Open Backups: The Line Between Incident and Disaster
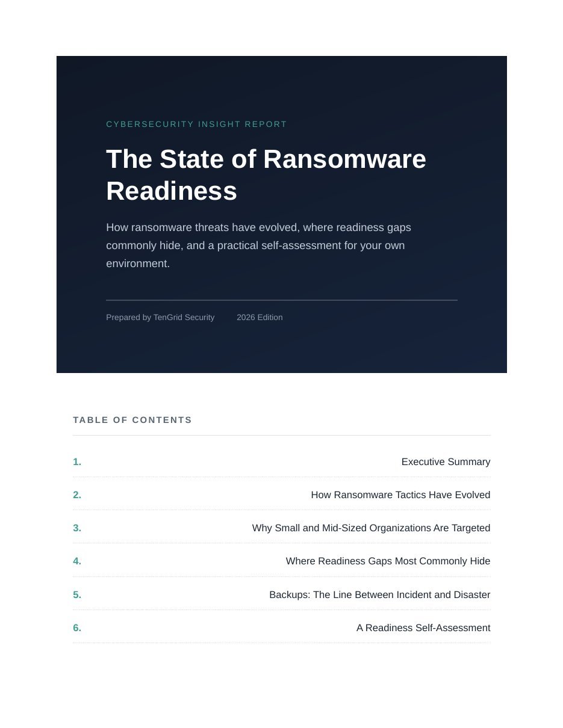The image size is (563, 728). coord(379,595)
